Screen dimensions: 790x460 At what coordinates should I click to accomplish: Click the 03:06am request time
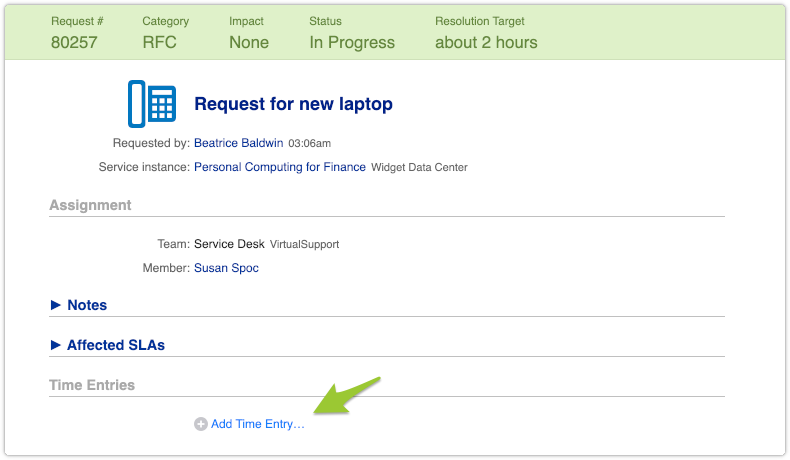tap(309, 144)
